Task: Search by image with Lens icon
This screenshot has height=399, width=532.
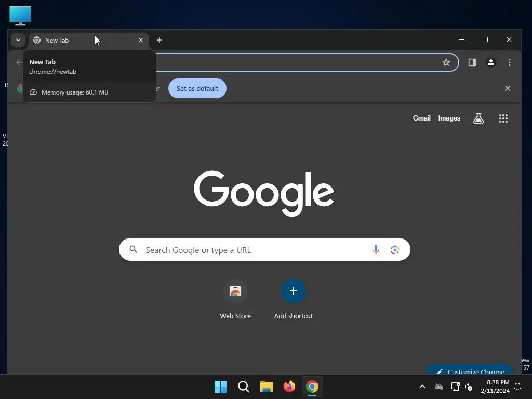Action: [395, 250]
